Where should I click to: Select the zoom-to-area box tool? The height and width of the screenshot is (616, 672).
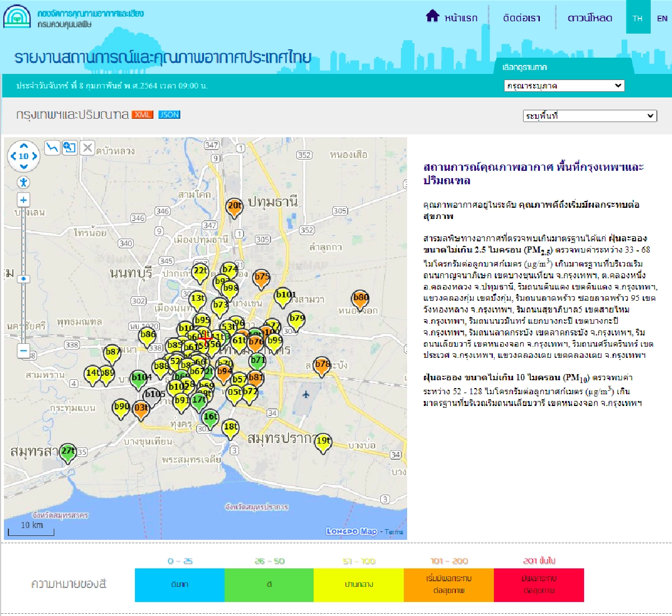69,148
